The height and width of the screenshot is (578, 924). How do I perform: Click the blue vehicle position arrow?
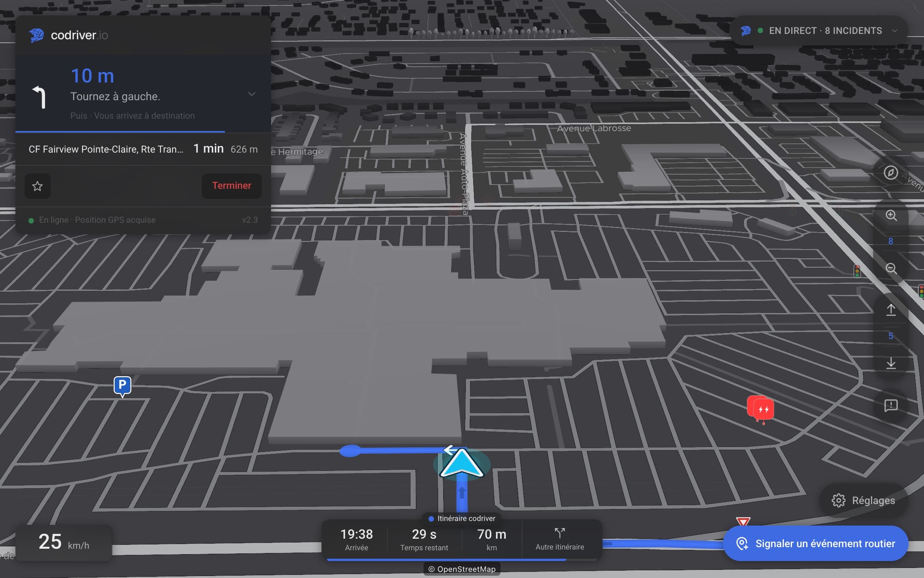pos(461,464)
